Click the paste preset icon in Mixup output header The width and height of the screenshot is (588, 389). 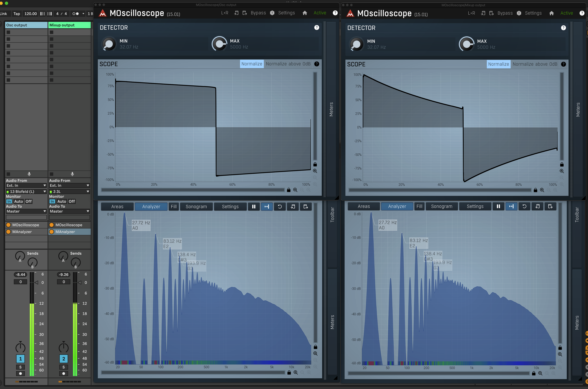click(491, 13)
